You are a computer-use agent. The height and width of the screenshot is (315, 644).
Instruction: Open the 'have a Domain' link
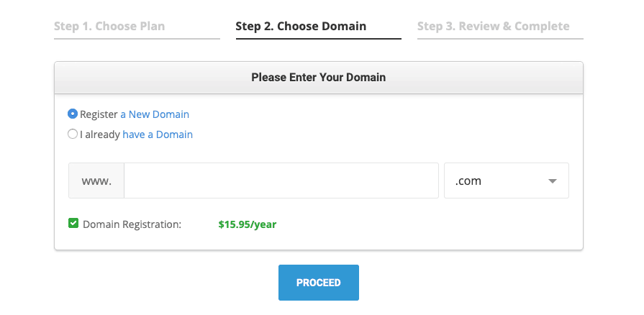click(x=158, y=134)
